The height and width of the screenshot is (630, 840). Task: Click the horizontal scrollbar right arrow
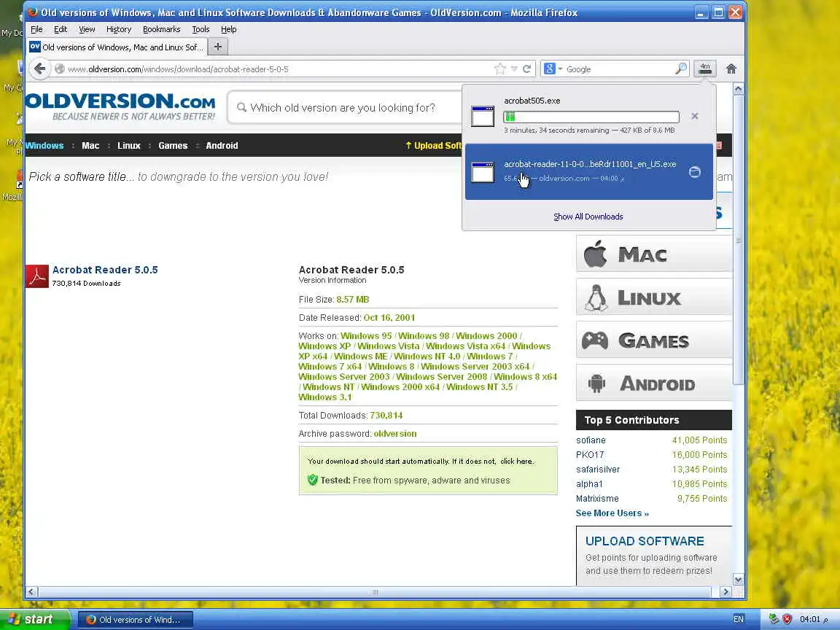[726, 591]
